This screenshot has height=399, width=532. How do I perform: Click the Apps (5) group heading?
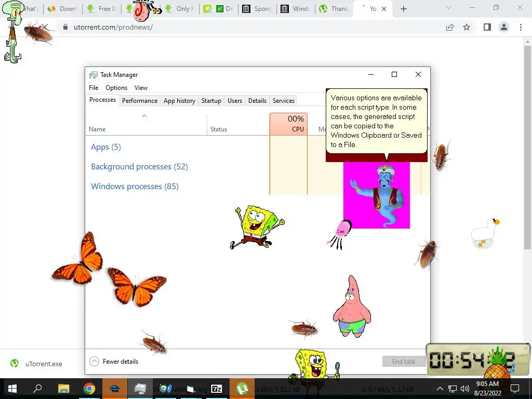coord(106,147)
